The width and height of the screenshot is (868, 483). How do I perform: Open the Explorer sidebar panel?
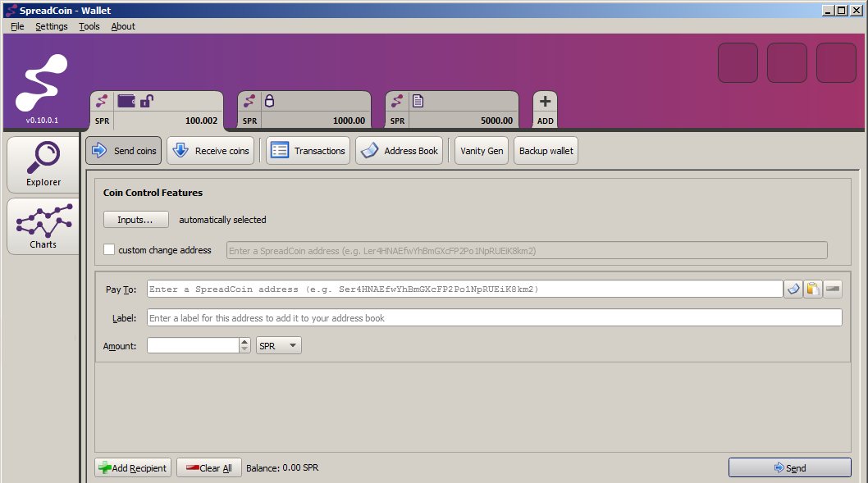coord(42,164)
